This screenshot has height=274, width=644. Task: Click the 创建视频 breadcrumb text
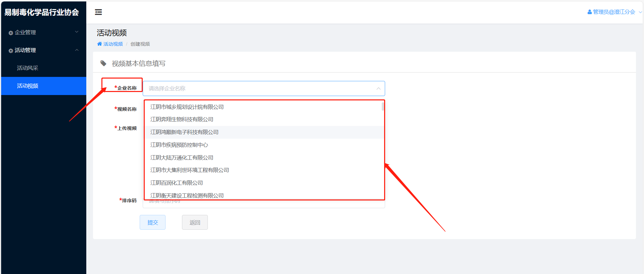[x=140, y=44]
